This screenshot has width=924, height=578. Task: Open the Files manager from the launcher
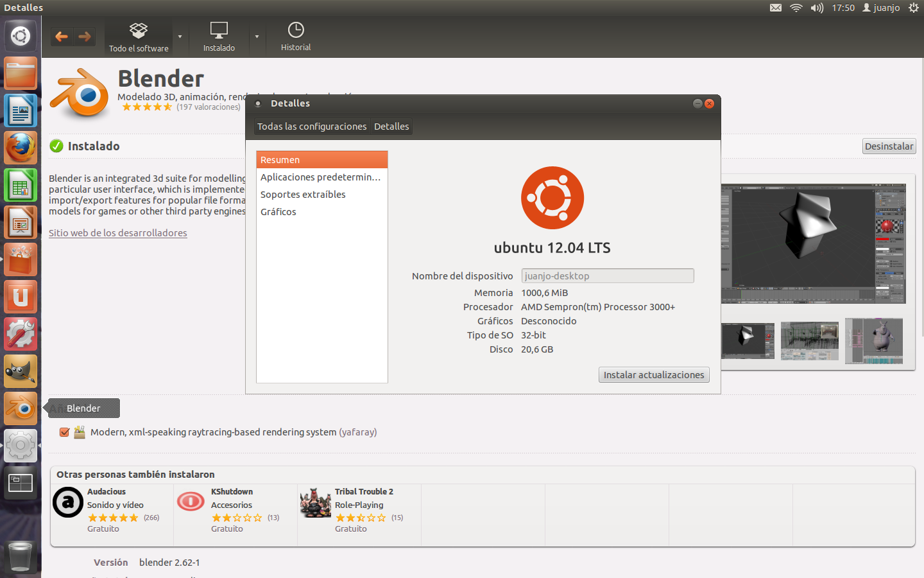pyautogui.click(x=21, y=73)
